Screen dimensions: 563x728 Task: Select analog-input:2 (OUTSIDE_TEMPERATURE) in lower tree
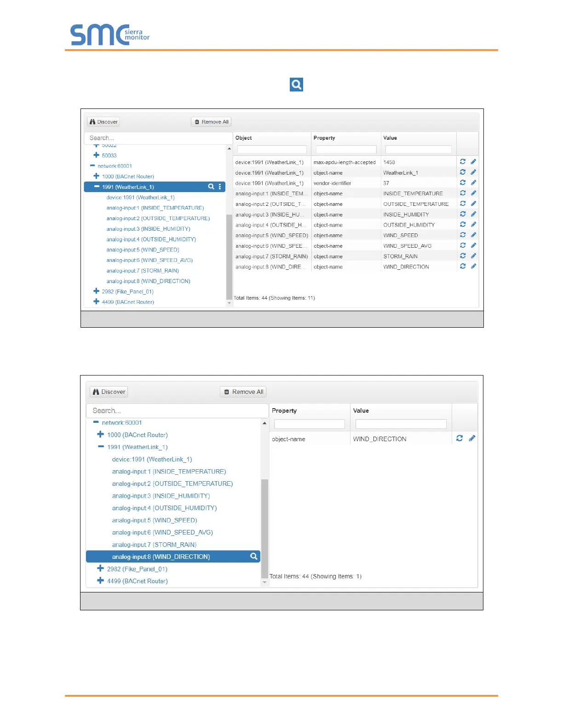(x=172, y=483)
